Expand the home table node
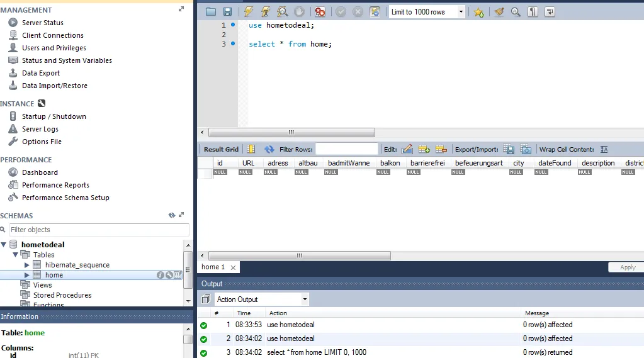This screenshot has width=644, height=358. (26, 275)
